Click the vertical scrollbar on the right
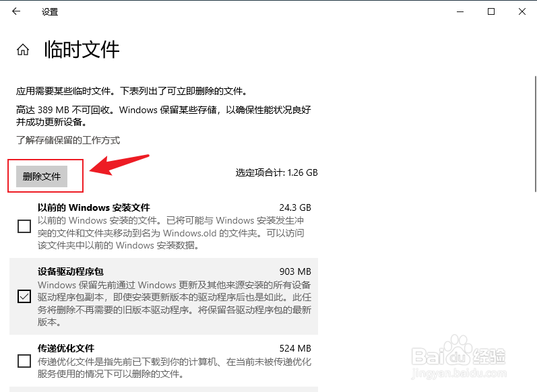Screen dimensions: 537x392 point(535,133)
